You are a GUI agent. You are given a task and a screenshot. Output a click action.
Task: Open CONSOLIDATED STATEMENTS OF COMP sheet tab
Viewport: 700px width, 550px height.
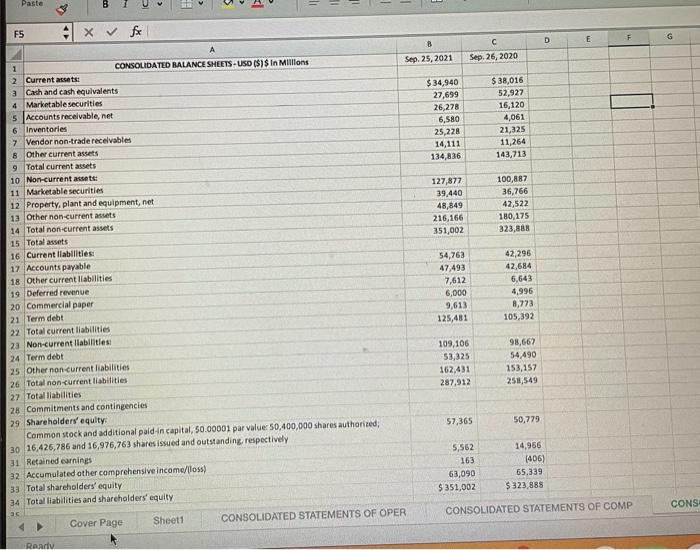(x=539, y=508)
